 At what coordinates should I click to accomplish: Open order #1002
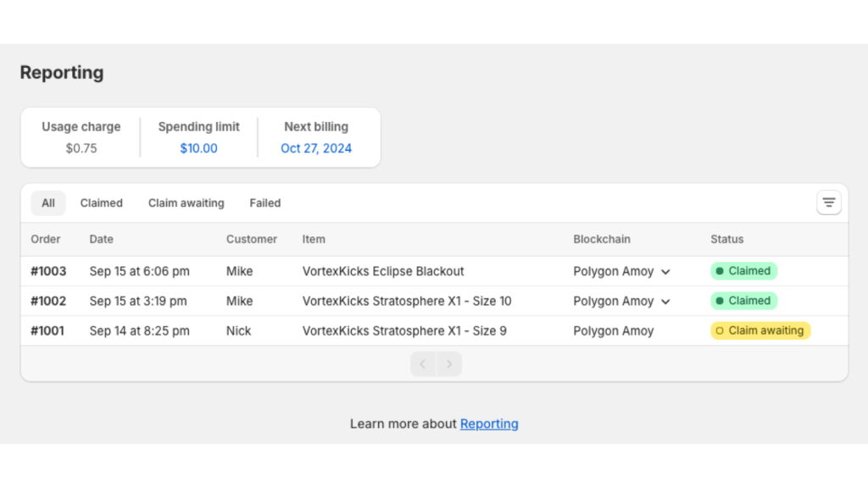coord(48,301)
